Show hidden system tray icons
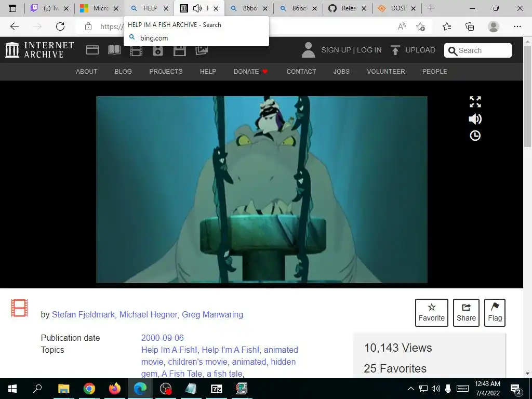 coord(410,389)
